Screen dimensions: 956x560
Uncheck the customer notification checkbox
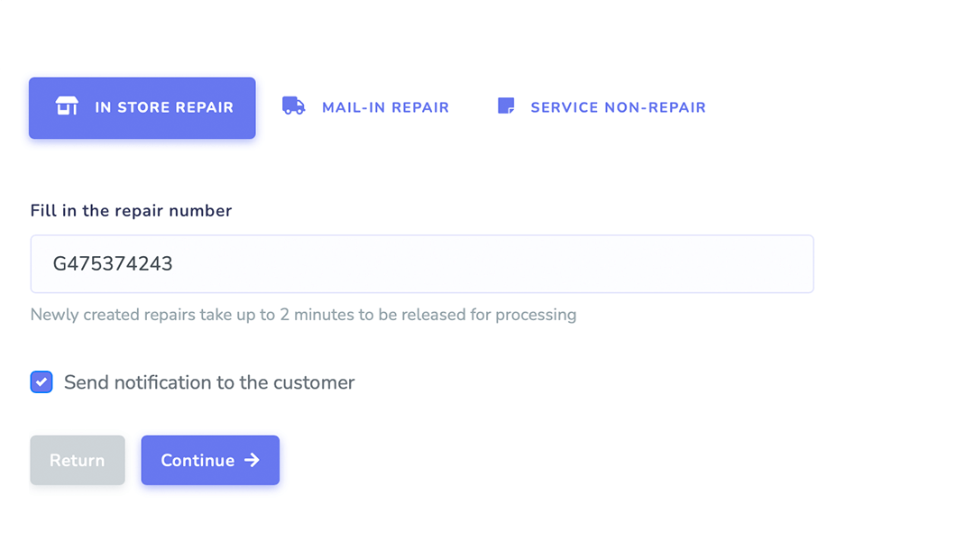pyautogui.click(x=41, y=382)
